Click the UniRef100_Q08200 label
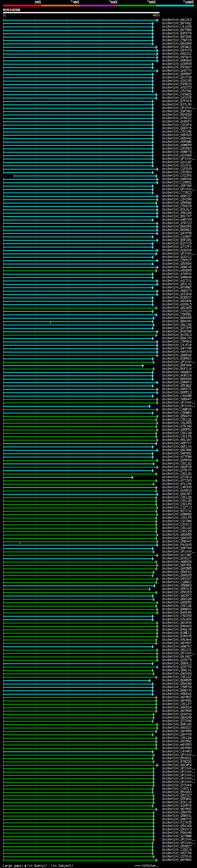The image size is (197, 868). [x=177, y=714]
